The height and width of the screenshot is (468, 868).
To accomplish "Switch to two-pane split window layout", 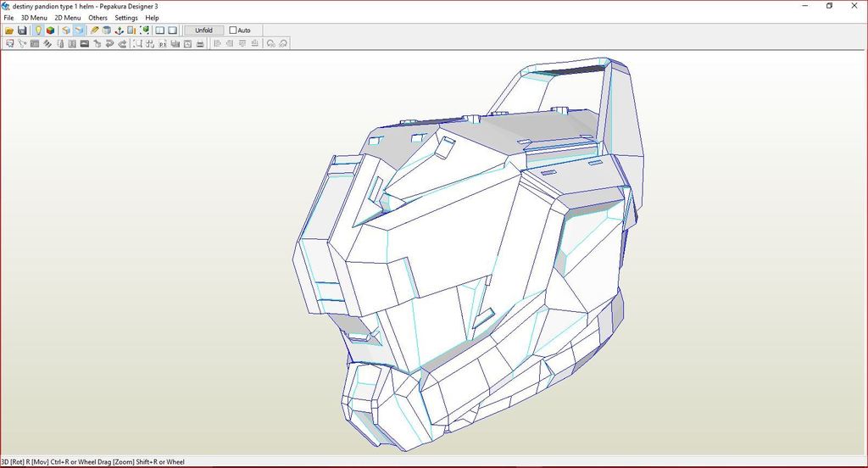I will click(x=160, y=31).
